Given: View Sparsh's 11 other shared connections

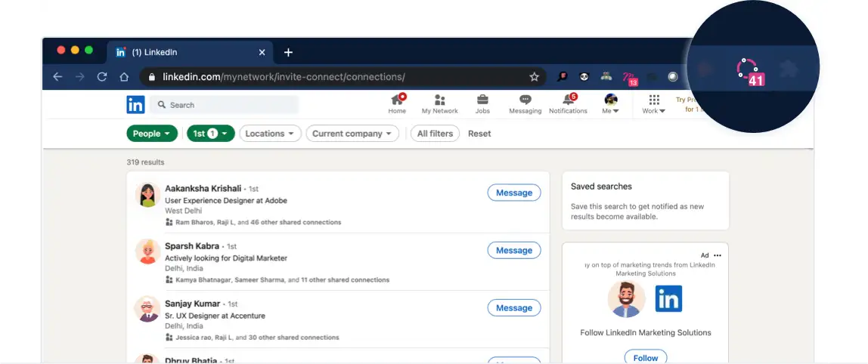Looking at the screenshot, I should (345, 280).
